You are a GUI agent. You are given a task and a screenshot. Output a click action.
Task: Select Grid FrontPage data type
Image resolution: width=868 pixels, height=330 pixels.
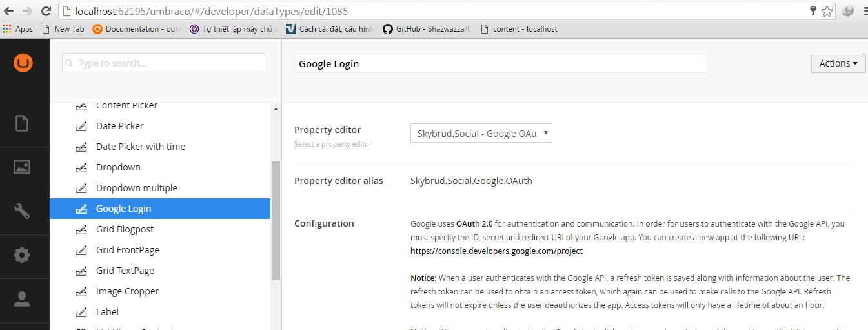pyautogui.click(x=127, y=250)
